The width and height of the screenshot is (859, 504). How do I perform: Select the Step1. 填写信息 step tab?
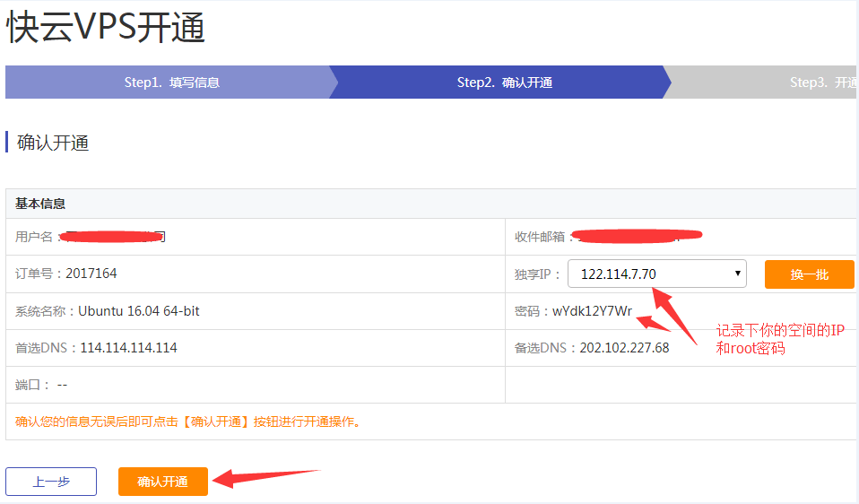(x=171, y=83)
